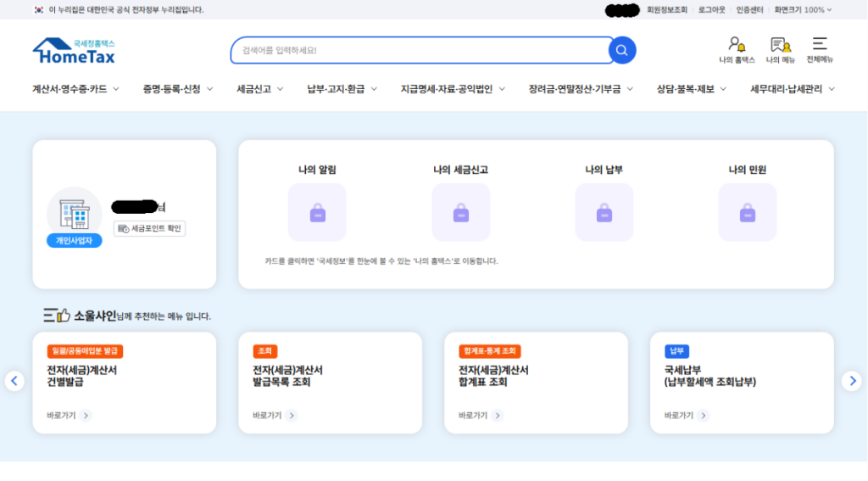The image size is (868, 481).
Task: Expand 세금신고 menu
Action: pyautogui.click(x=259, y=89)
